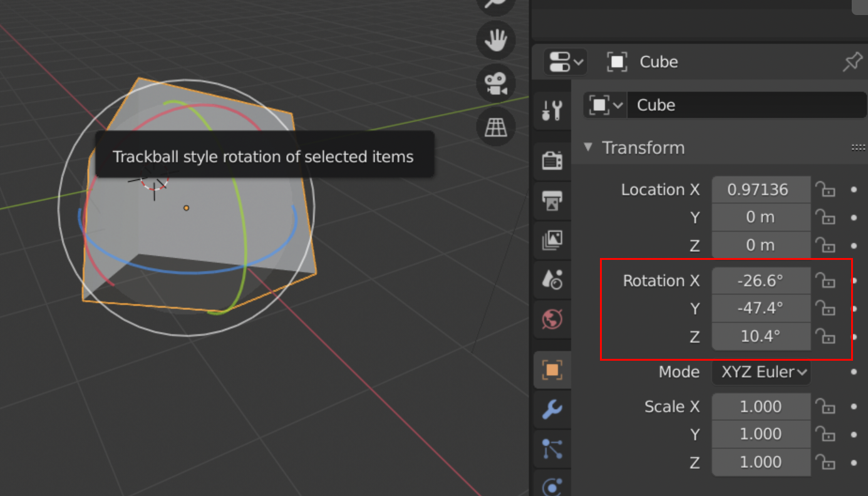Toggle lock for Location X
868x496 pixels.
tap(825, 189)
